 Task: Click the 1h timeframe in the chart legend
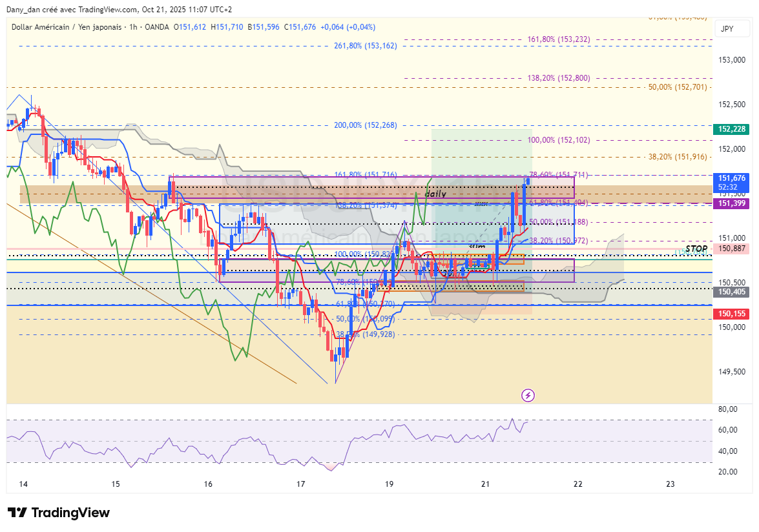tap(133, 27)
